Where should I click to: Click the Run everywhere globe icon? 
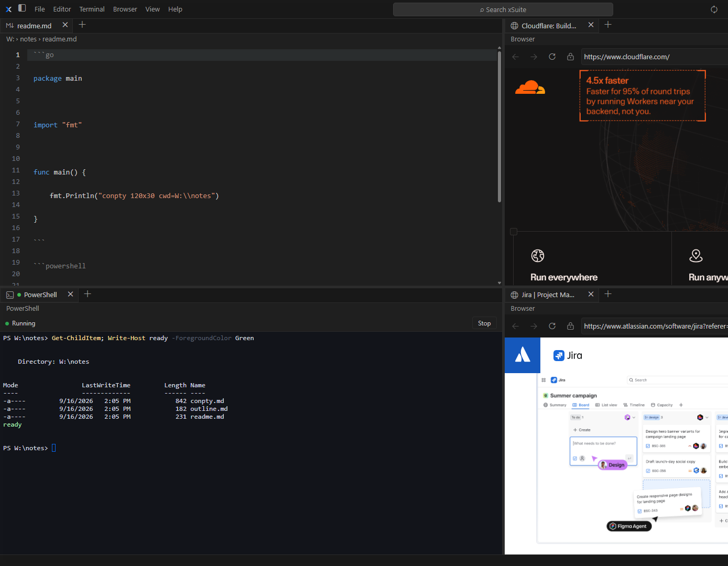538,256
